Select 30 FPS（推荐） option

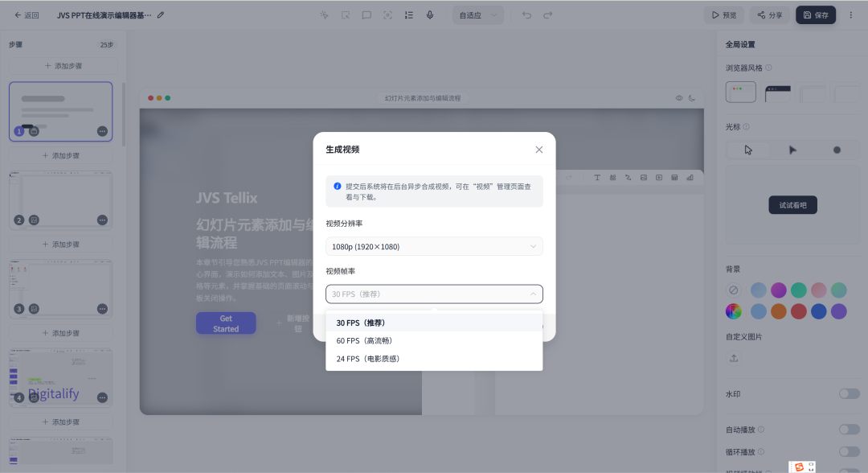pos(434,323)
